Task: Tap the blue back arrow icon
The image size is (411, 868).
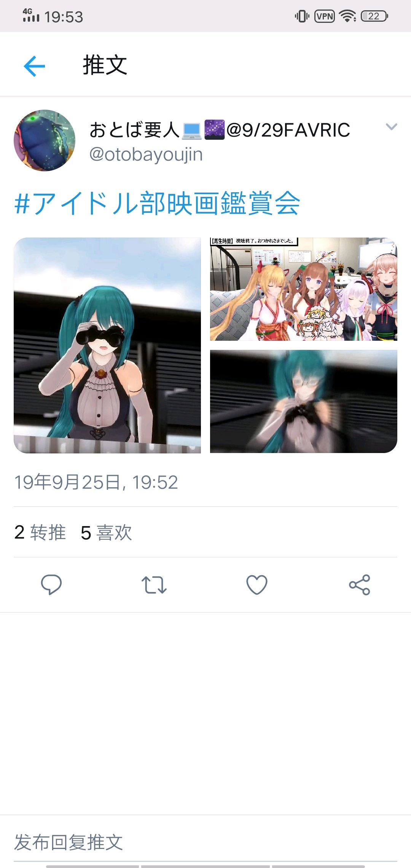Action: 34,66
